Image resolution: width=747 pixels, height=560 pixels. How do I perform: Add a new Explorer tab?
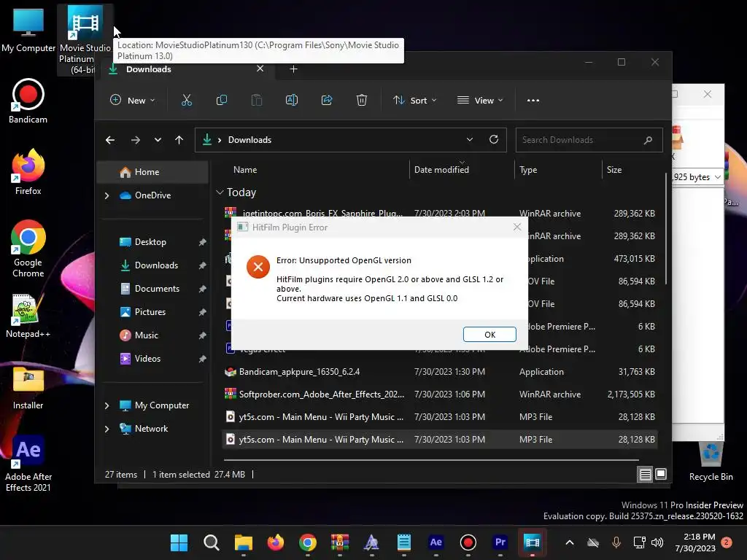point(293,69)
